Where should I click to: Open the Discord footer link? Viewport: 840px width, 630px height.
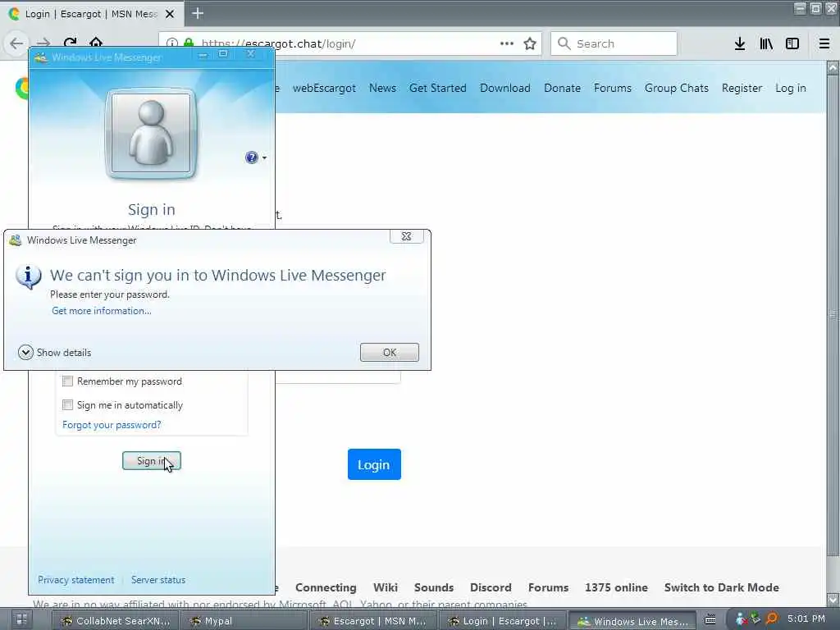pyautogui.click(x=491, y=587)
